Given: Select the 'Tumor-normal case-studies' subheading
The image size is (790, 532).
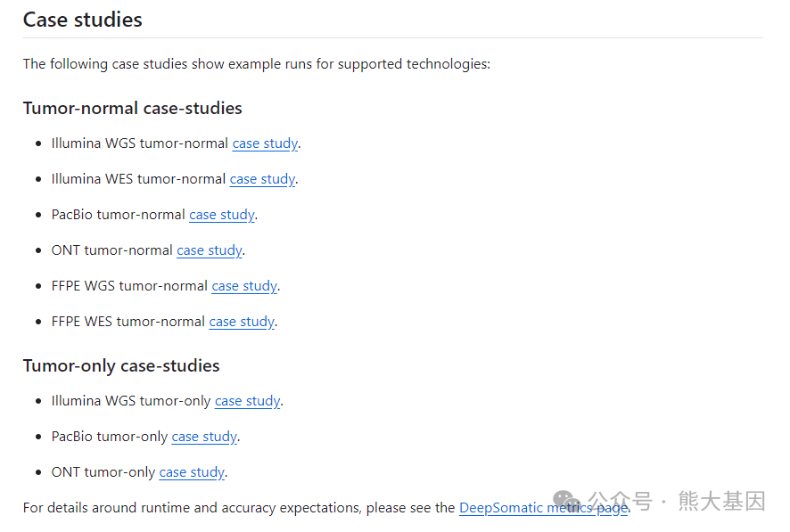Looking at the screenshot, I should click(x=133, y=109).
